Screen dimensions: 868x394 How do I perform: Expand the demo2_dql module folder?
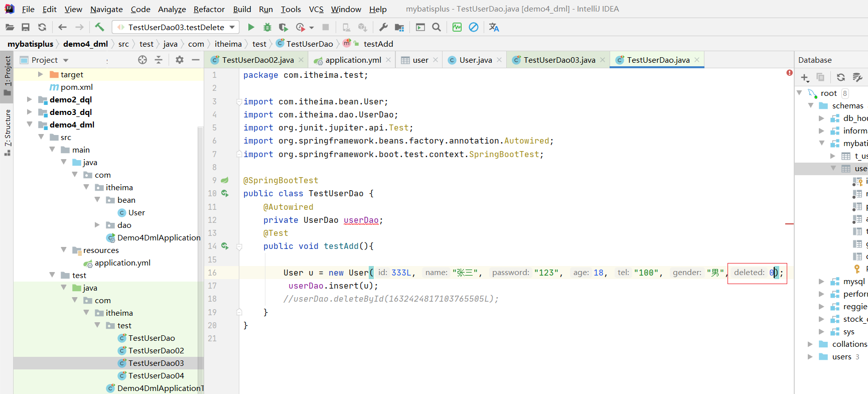[30, 99]
